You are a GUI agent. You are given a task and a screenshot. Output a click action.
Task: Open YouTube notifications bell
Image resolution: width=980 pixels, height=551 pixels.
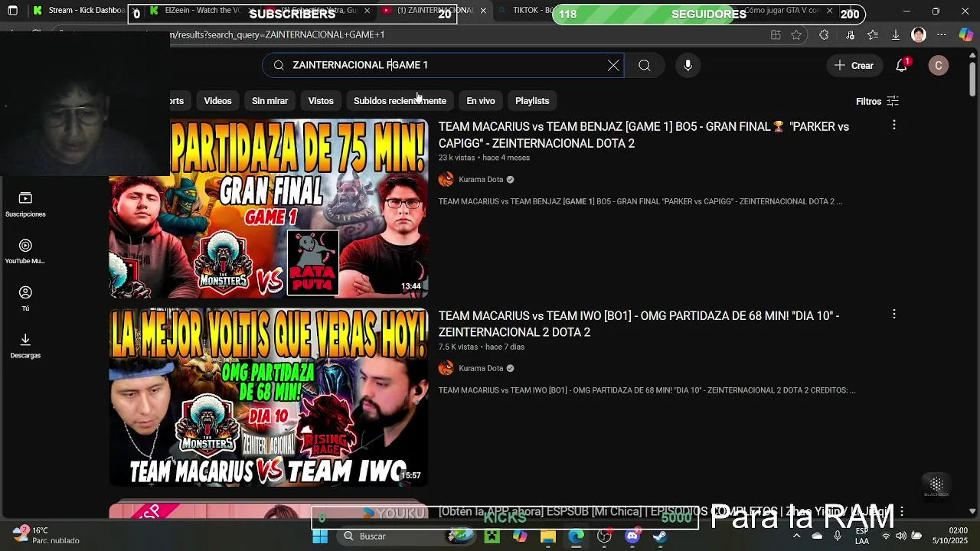902,66
